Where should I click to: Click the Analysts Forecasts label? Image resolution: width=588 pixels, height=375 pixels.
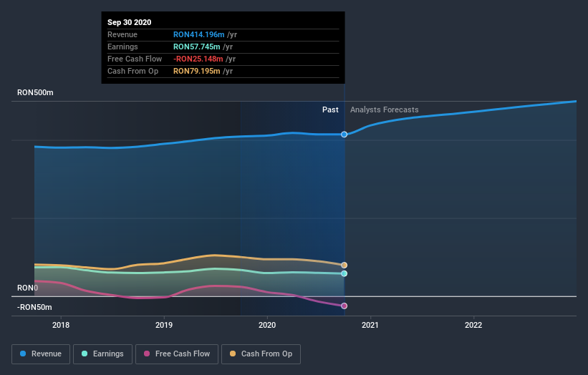coord(385,109)
